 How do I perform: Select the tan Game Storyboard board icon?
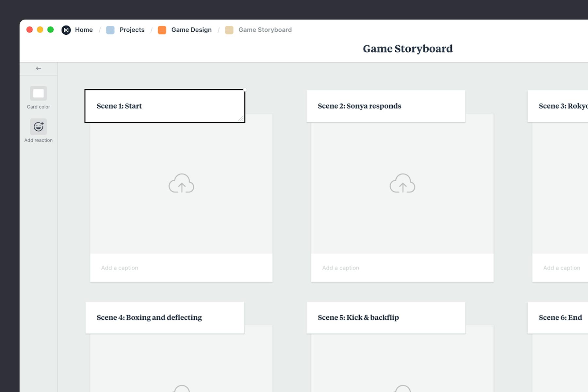[229, 30]
